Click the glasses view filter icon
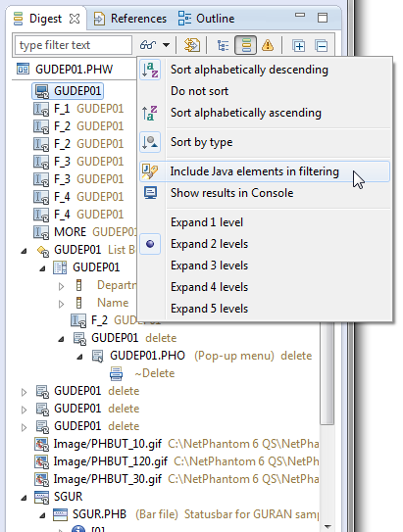Viewport: 403px width, 532px height. pos(148,45)
